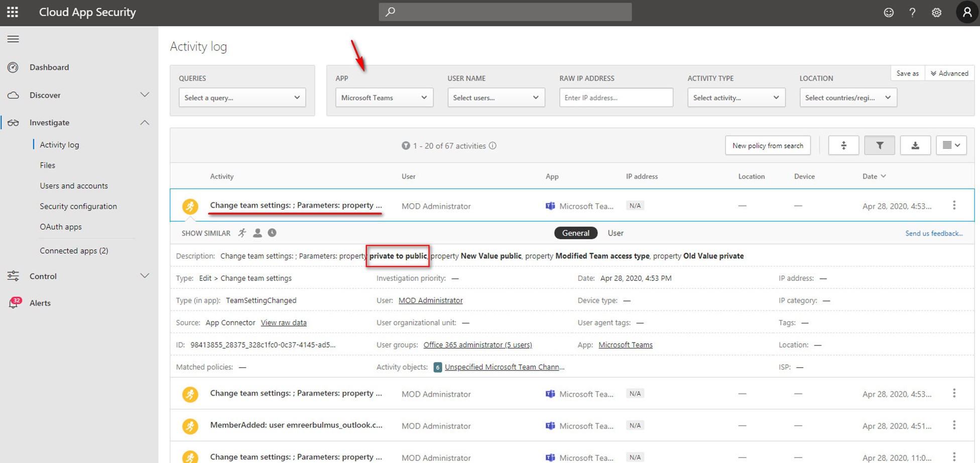Click the Discover cloud icon
The width and height of the screenshot is (980, 463).
pos(13,95)
